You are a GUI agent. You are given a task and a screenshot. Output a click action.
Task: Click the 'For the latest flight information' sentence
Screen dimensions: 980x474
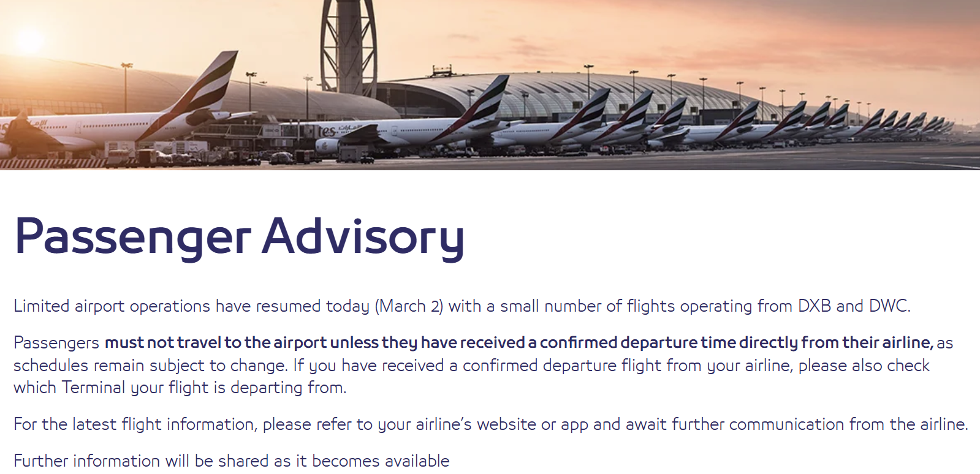[134, 424]
